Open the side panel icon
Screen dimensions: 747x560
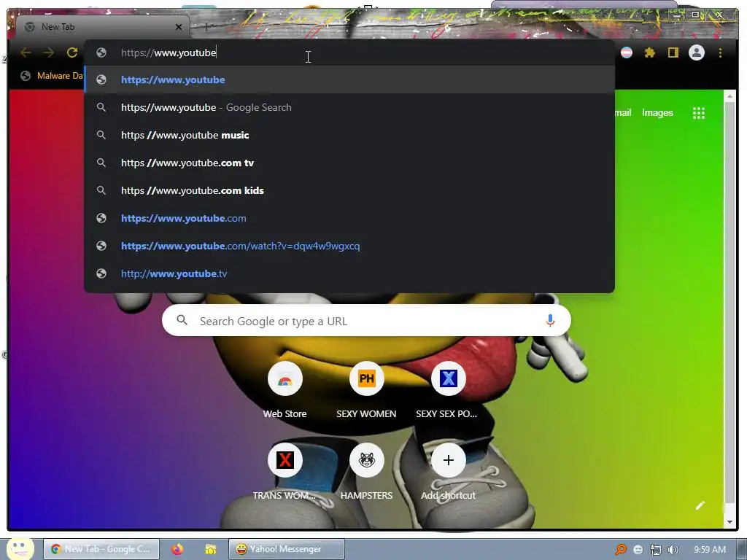673,52
